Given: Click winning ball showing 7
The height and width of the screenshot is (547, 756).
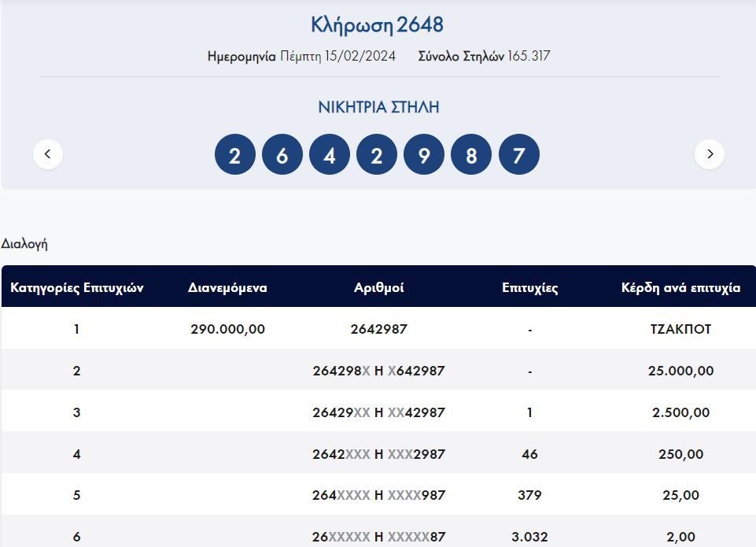Looking at the screenshot, I should tap(518, 154).
